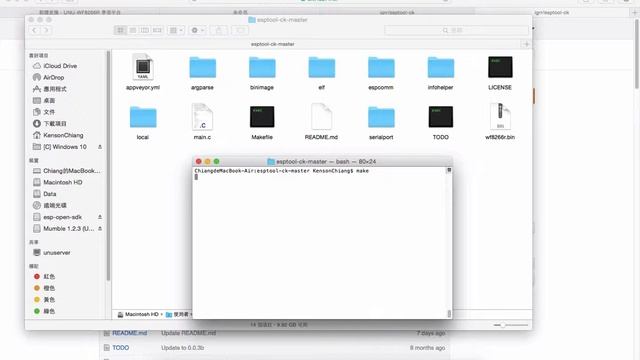The height and width of the screenshot is (360, 640).
Task: Go back in Finder history
Action: (x=34, y=30)
